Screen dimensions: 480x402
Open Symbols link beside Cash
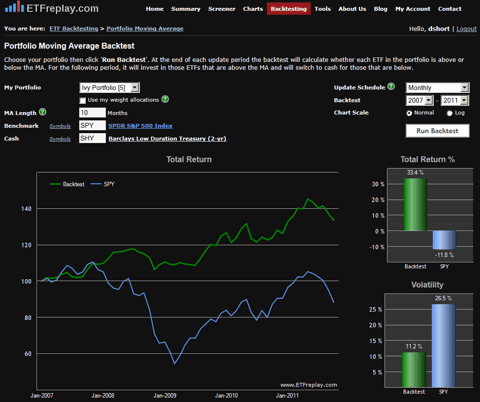60,139
